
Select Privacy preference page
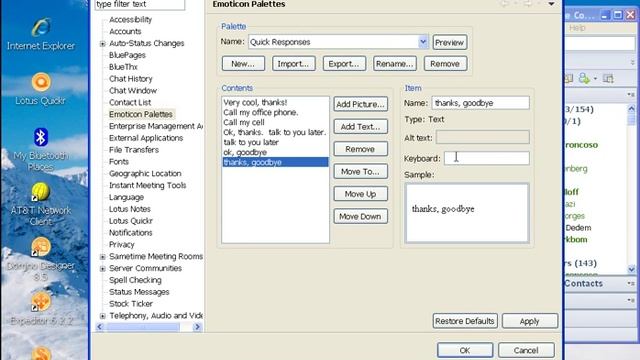pyautogui.click(x=122, y=244)
